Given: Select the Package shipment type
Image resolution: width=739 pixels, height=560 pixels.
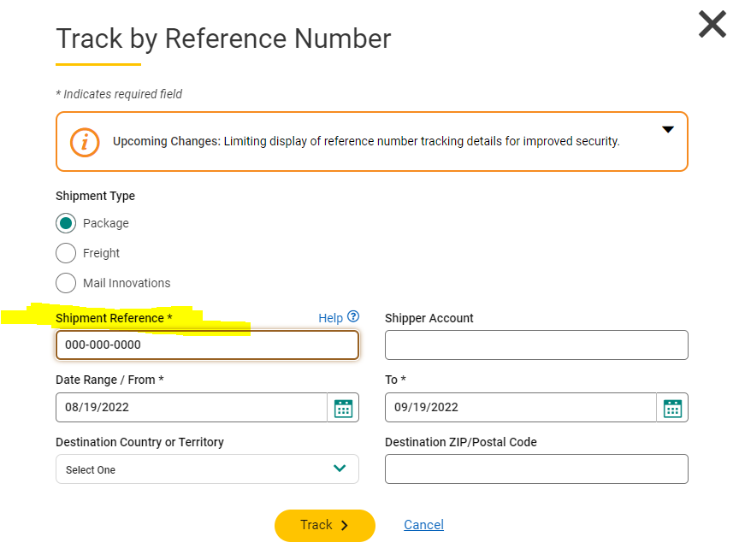Looking at the screenshot, I should point(66,223).
